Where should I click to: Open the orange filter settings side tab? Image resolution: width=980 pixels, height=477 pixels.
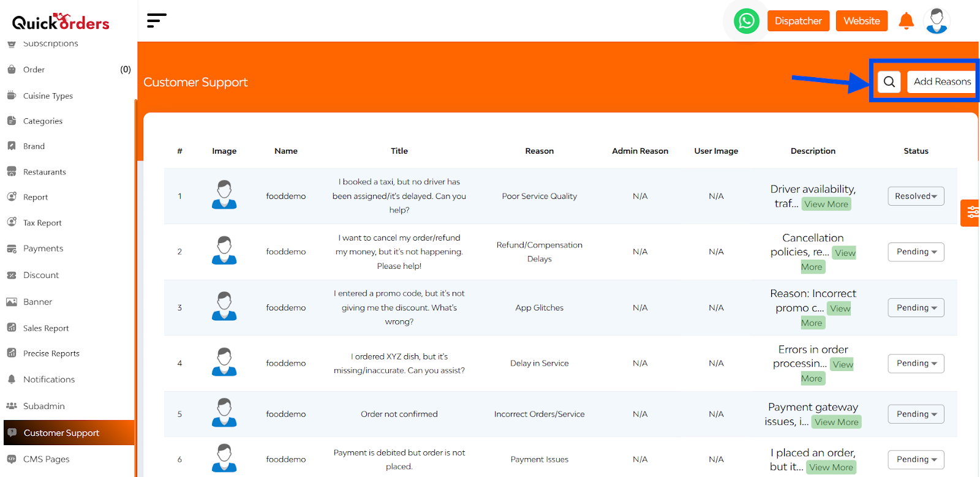pos(970,212)
